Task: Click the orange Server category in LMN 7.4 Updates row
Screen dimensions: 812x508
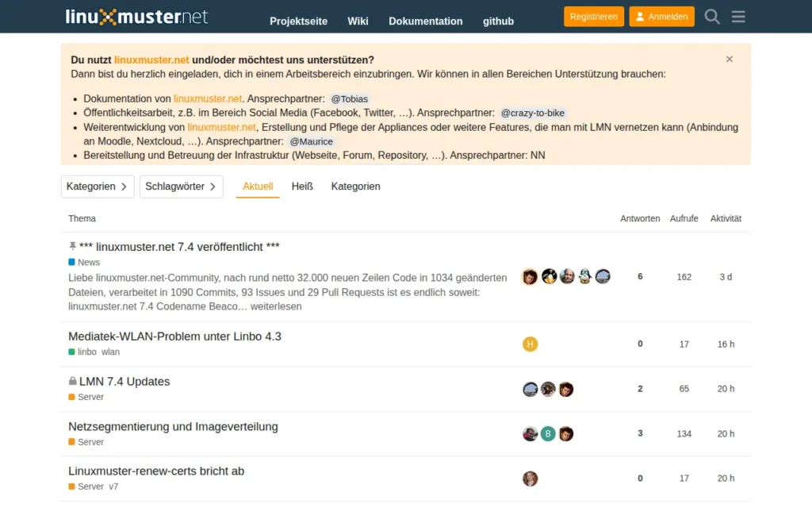Action: click(86, 397)
